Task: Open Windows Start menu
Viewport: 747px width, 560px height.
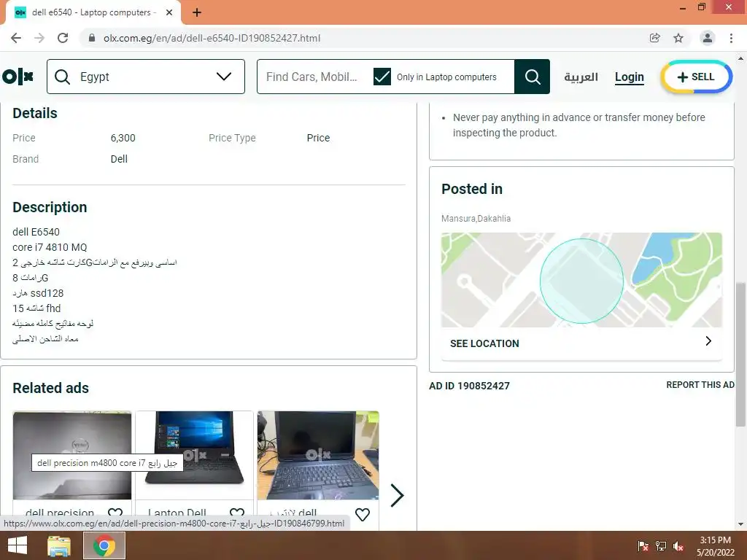Action: click(x=18, y=545)
